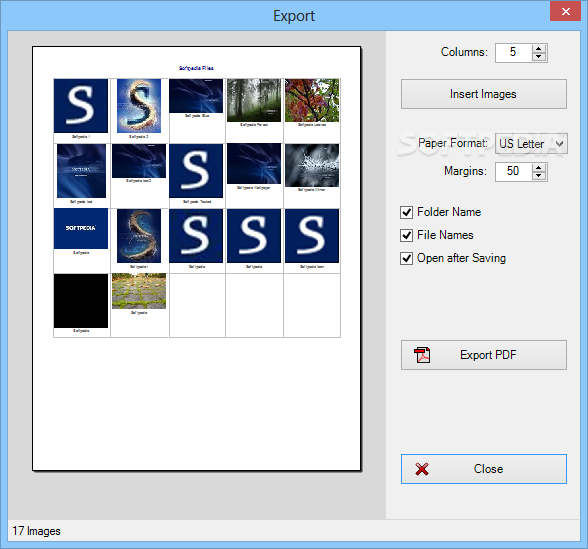Select the frosty winter branch thumbnail
Screen dimensions: 588x549
coord(312,165)
